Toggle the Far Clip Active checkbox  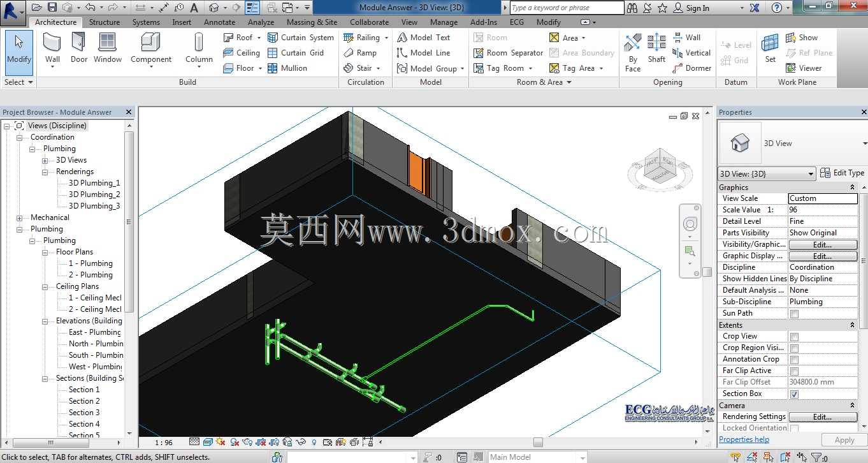pos(794,371)
